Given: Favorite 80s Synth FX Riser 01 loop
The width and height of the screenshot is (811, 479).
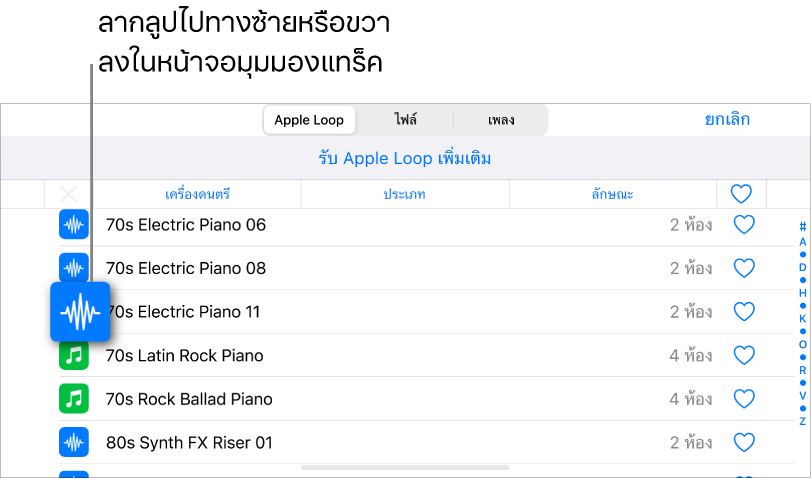Looking at the screenshot, I should pyautogui.click(x=743, y=442).
